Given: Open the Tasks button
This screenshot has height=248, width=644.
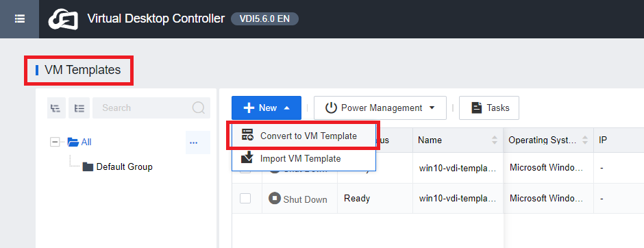Looking at the screenshot, I should [x=489, y=108].
